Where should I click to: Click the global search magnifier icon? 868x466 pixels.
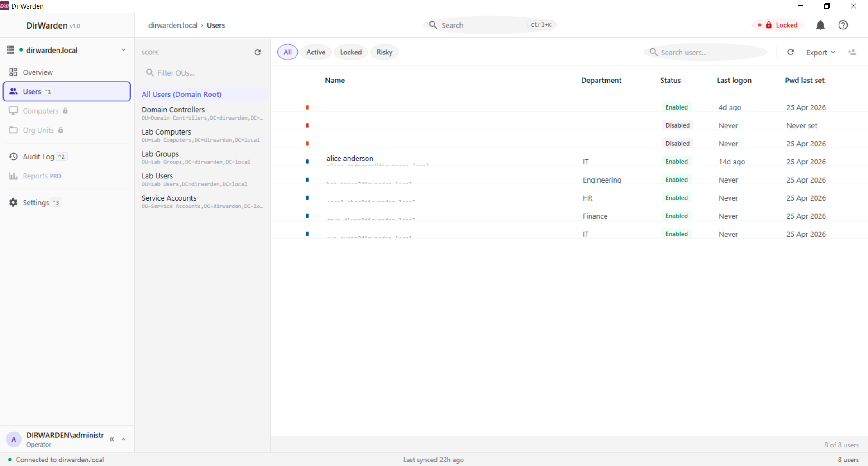point(433,25)
